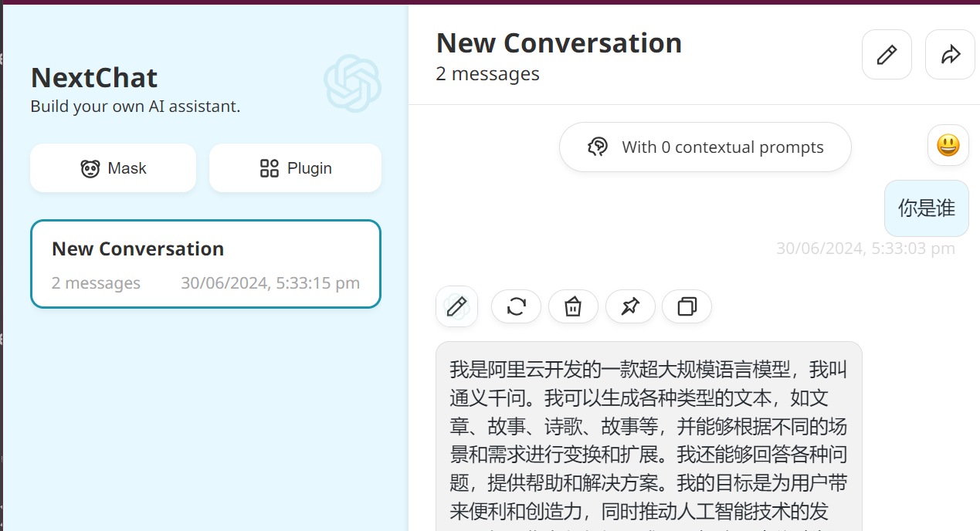Open the 'With 0 contextual prompts' pill
The height and width of the screenshot is (531, 980).
(x=705, y=147)
